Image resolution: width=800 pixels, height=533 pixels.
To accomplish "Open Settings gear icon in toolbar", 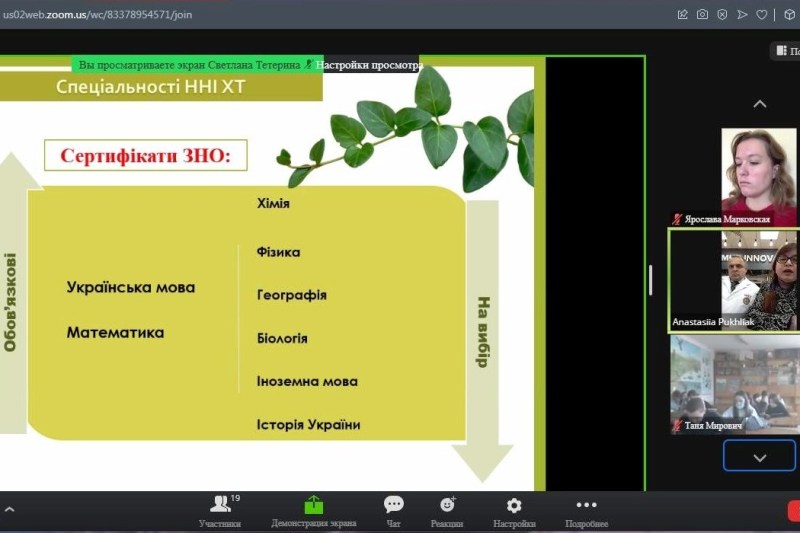I will pyautogui.click(x=514, y=505).
